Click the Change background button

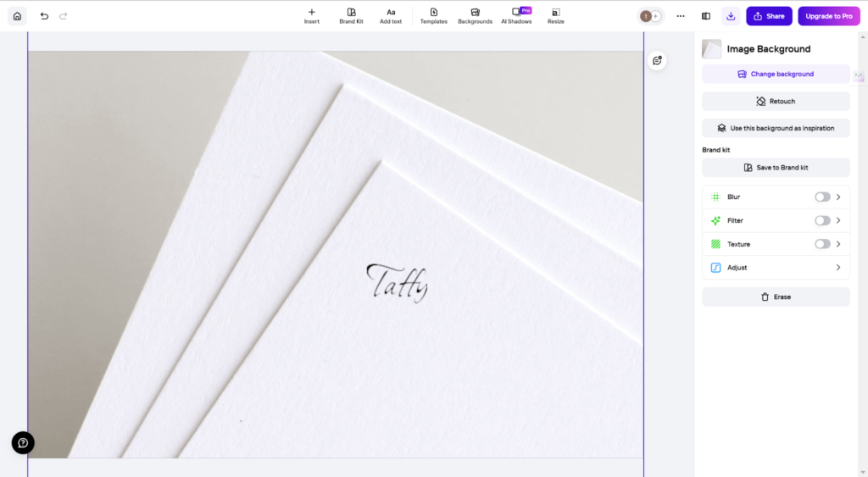776,74
